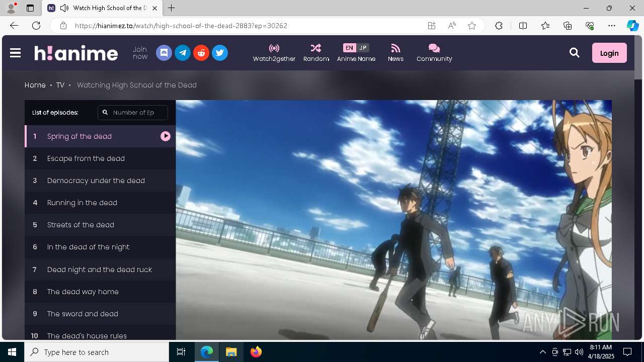
Task: Select episode 3 Democracy under the dead
Action: tap(100, 180)
